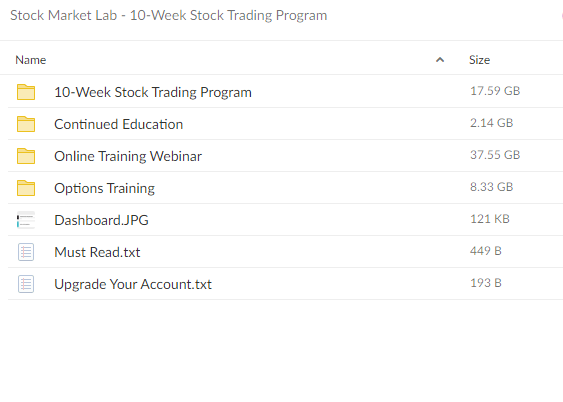
Task: Click the Upgrade Your Account.txt file icon
Action: coord(26,284)
